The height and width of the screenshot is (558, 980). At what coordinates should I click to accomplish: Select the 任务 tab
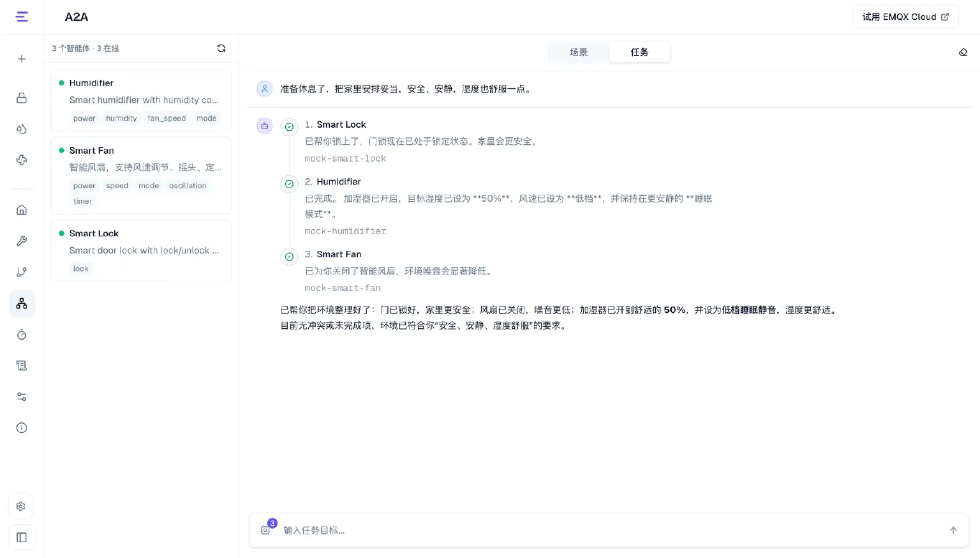pos(639,52)
